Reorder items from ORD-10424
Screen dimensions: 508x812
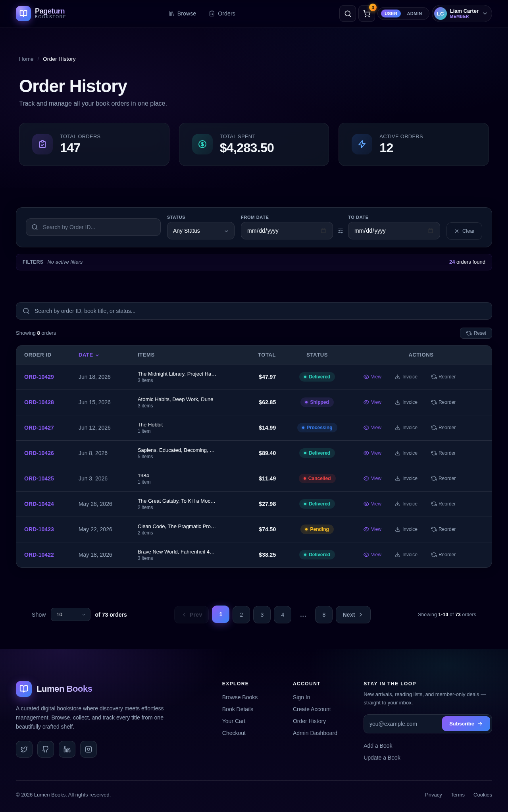click(443, 504)
